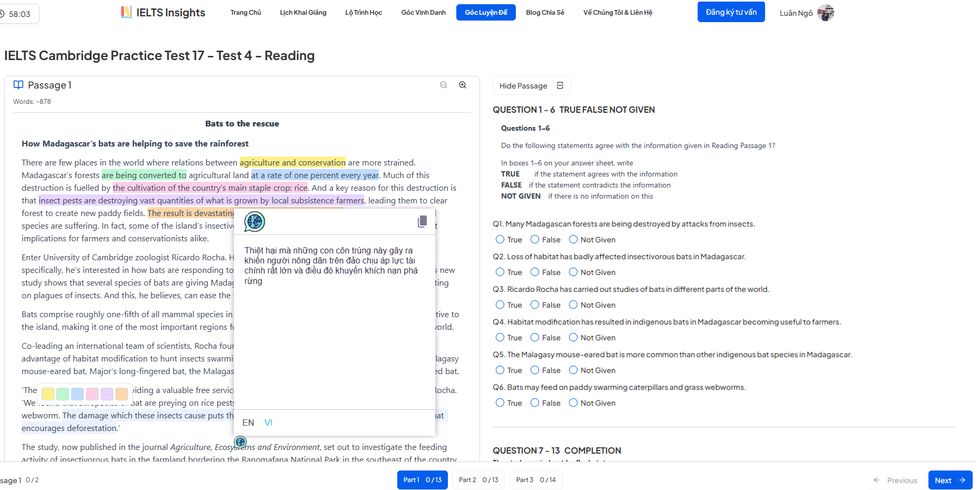Click the countdown timer display
This screenshot has height=490, width=980.
pos(19,14)
